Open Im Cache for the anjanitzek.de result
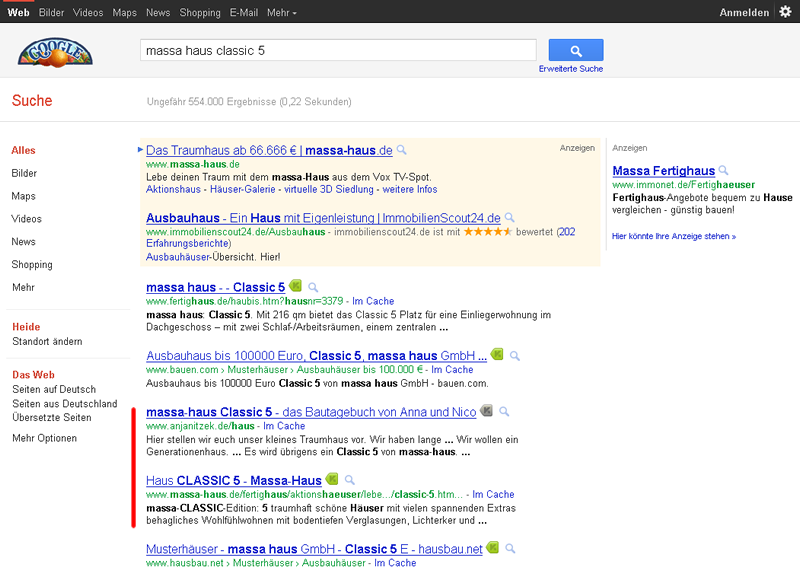This screenshot has width=800, height=571. tap(284, 426)
